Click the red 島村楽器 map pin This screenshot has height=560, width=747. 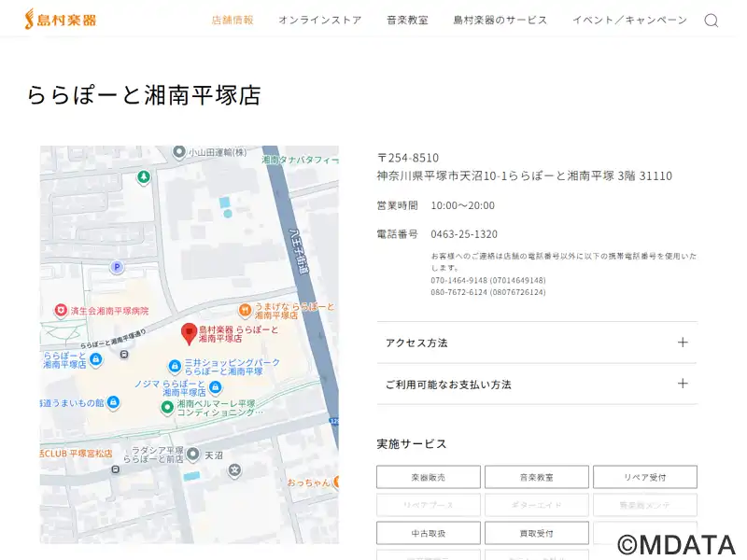point(190,334)
